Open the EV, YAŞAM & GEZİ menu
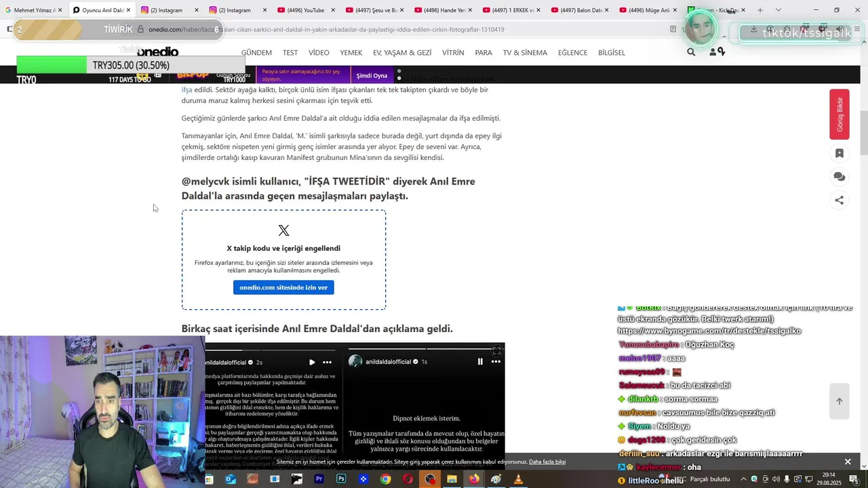The height and width of the screenshot is (488, 868). pos(402,53)
